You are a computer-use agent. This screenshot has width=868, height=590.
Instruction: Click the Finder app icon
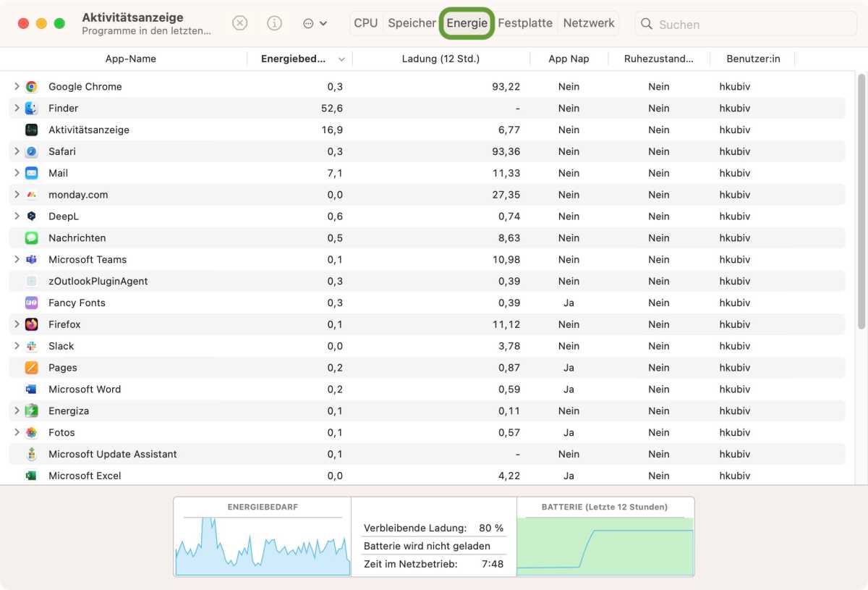[x=31, y=109]
